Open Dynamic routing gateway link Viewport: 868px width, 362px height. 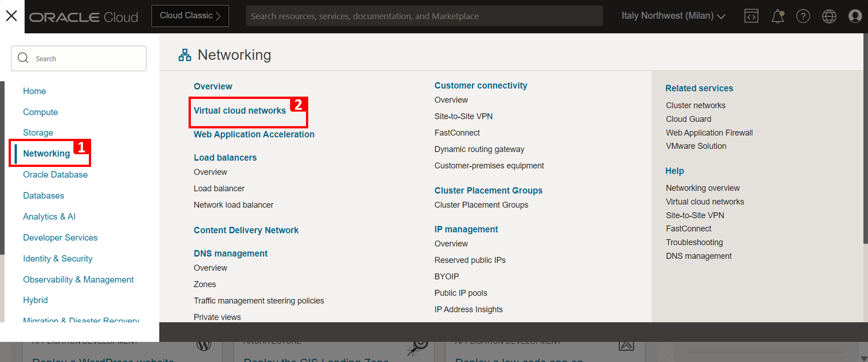479,149
